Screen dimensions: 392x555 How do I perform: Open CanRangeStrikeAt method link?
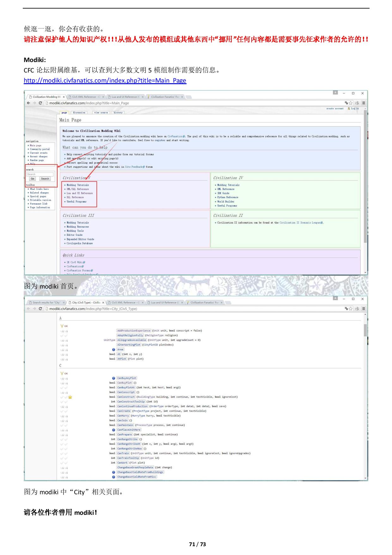pos(129,444)
